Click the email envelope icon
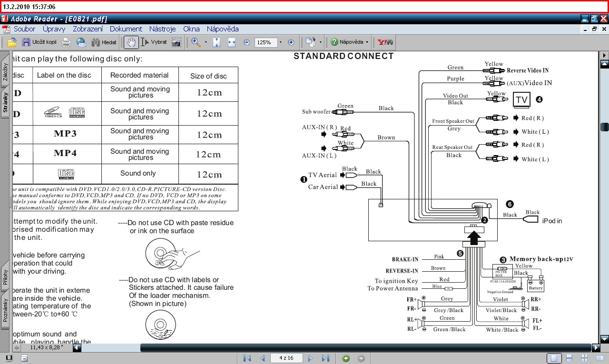Image resolution: width=609 pixels, height=364 pixels. coord(81,42)
